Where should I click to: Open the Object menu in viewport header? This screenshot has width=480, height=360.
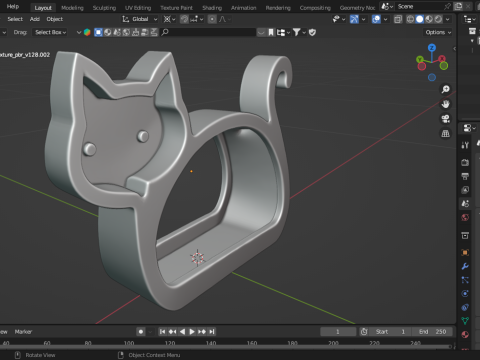click(55, 19)
